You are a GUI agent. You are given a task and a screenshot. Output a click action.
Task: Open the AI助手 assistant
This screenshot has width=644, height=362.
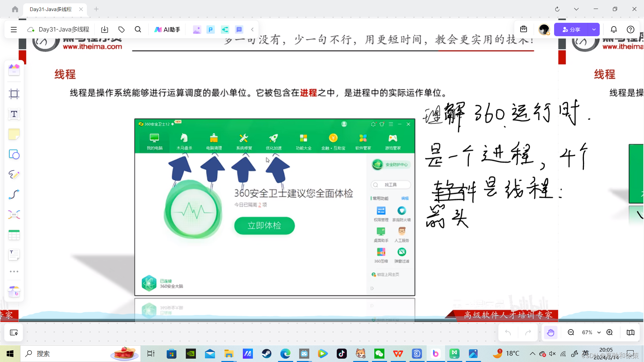(167, 29)
